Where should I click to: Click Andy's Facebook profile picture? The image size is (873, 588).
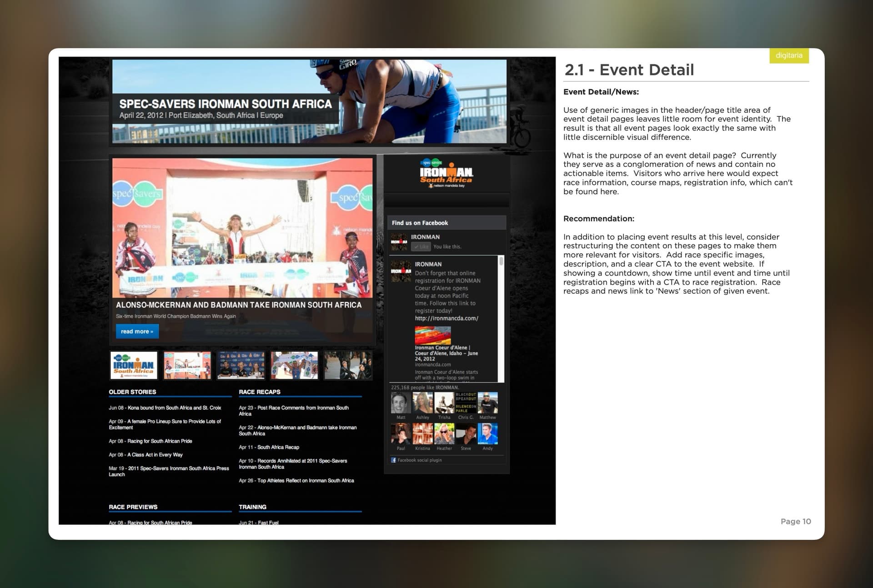point(487,433)
